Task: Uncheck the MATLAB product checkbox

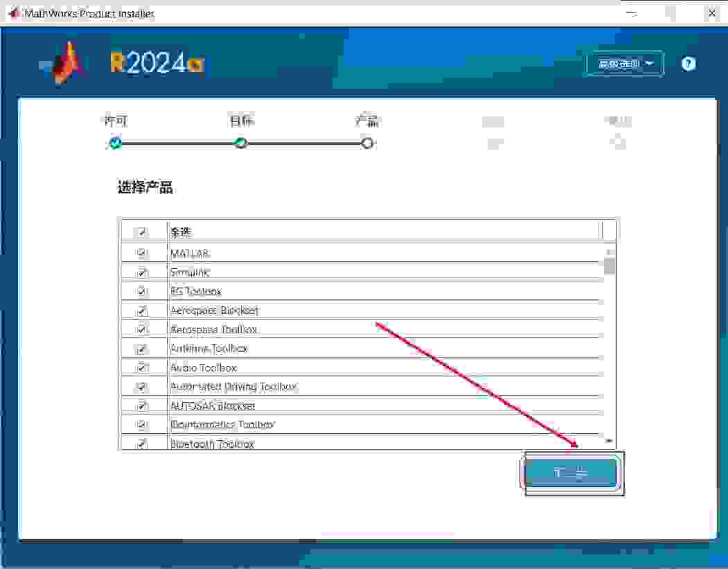Action: click(x=142, y=253)
